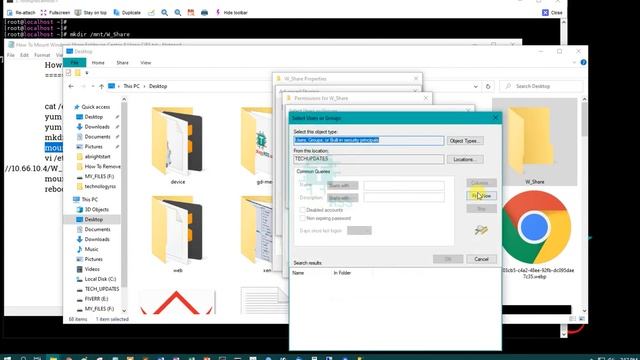640x360 pixels.
Task: Click This PC in the address bar breadcrumb
Action: click(131, 86)
